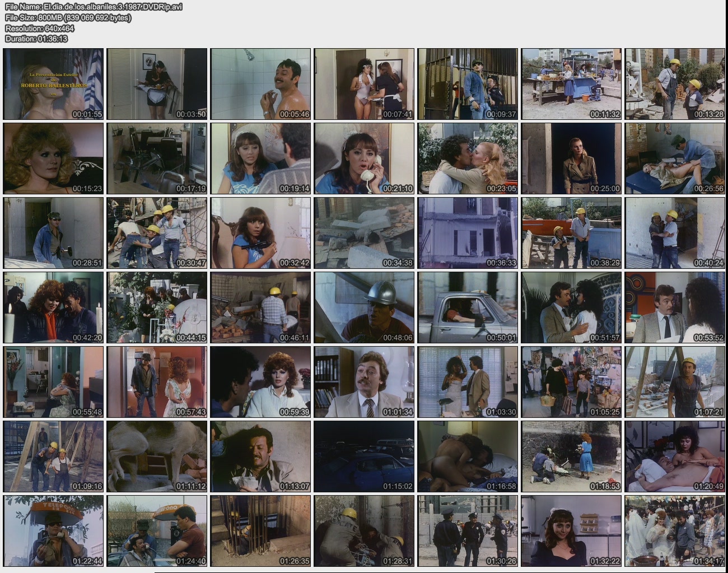728x573 pixels.
Task: Open the thumbnail marked 00:21:10
Action: click(x=364, y=159)
